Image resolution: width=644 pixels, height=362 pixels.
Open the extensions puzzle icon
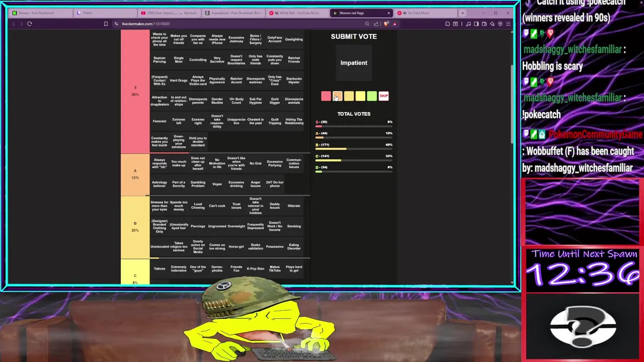point(447,24)
